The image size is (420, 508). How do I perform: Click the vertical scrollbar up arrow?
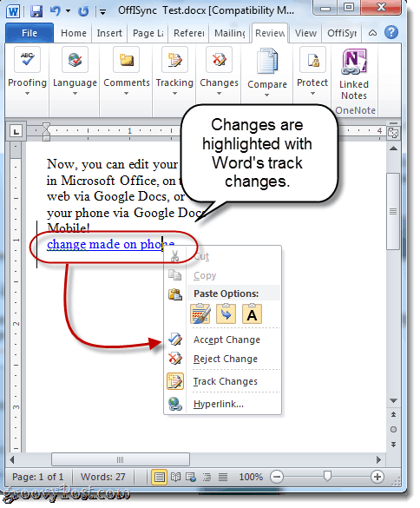[393, 148]
